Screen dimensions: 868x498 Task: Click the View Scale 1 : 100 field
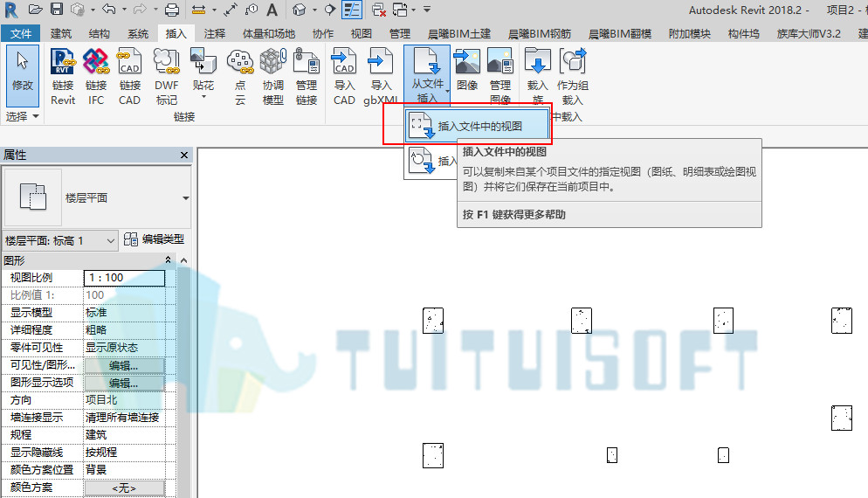click(124, 278)
